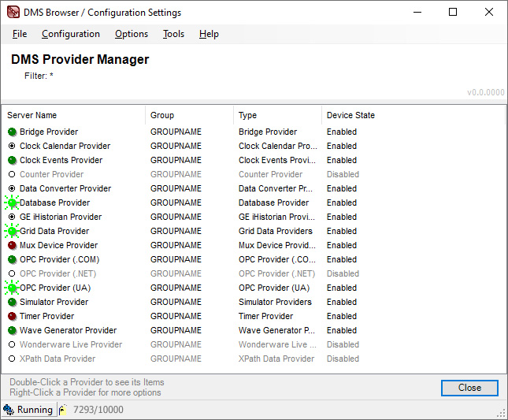This screenshot has width=508, height=420.
Task: Click the Running status icon in status bar
Action: [x=9, y=410]
